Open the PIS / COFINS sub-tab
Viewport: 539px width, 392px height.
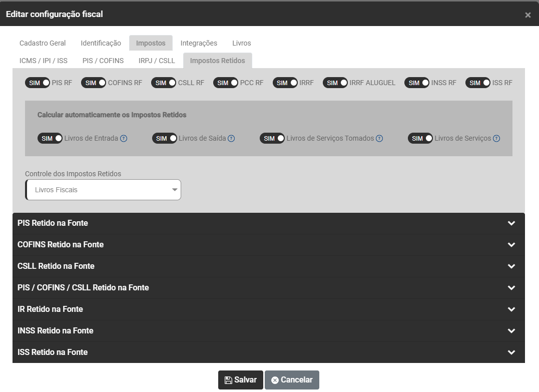click(103, 61)
